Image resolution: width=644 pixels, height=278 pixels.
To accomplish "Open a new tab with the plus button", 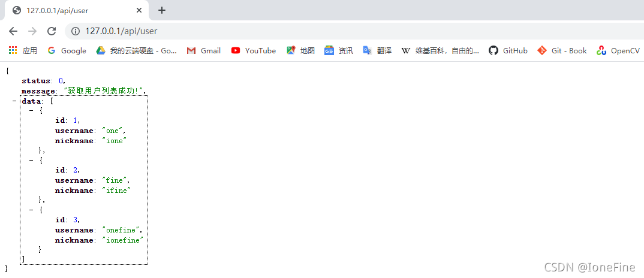I will click(162, 10).
